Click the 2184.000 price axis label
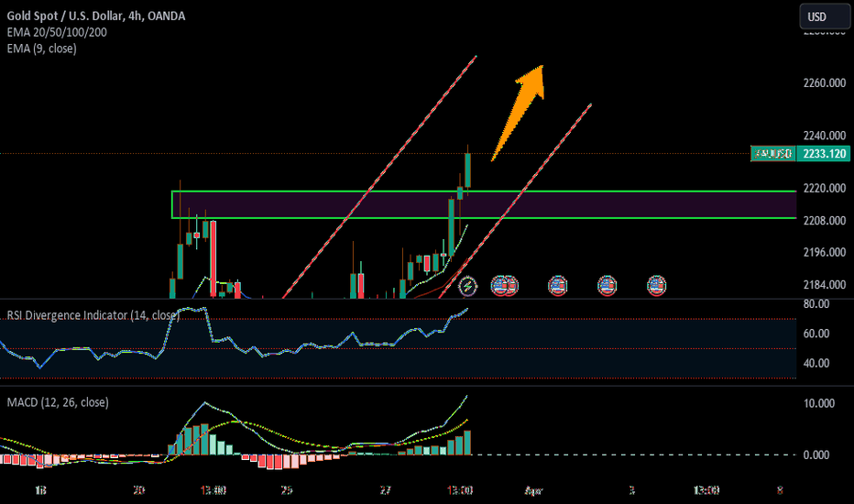854x504 pixels. (824, 284)
